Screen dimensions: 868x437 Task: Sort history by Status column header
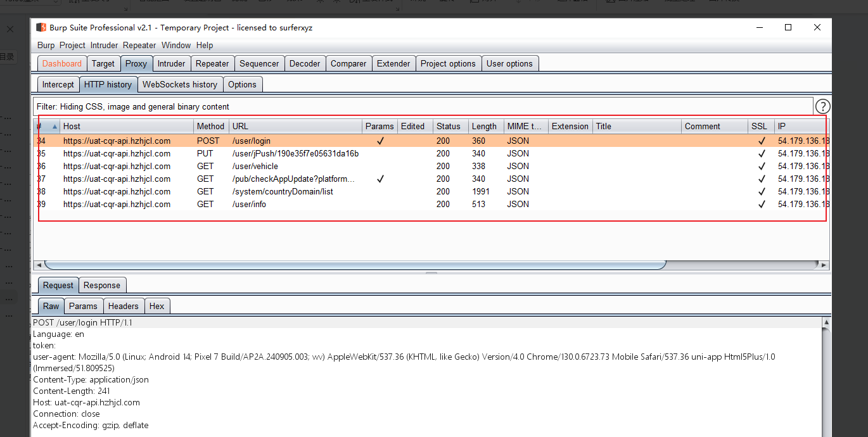pos(450,126)
